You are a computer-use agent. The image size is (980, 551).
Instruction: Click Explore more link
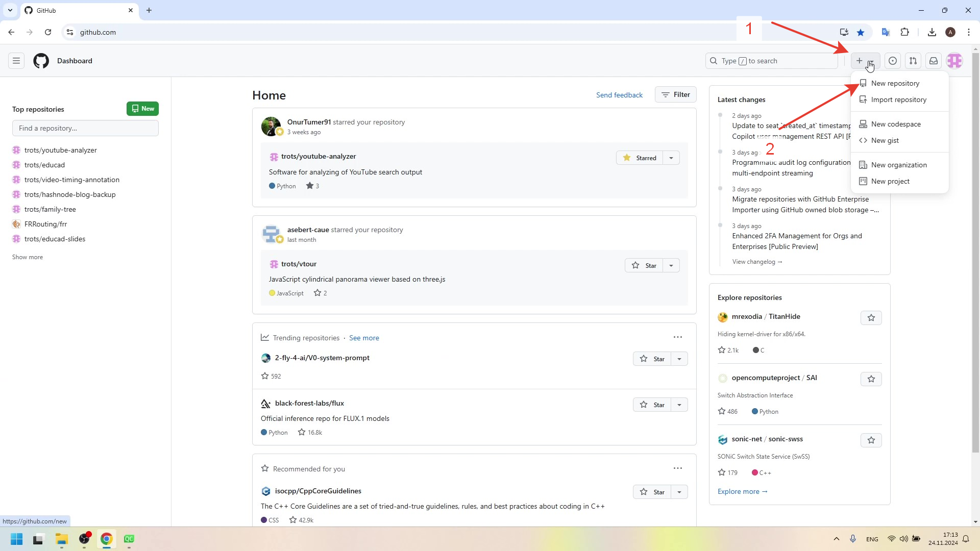tap(742, 491)
